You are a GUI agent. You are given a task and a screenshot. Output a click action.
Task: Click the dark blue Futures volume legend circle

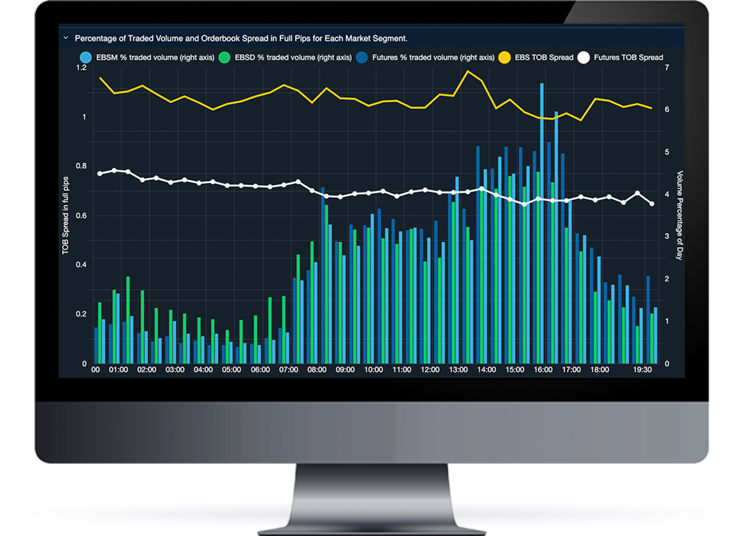(x=362, y=58)
